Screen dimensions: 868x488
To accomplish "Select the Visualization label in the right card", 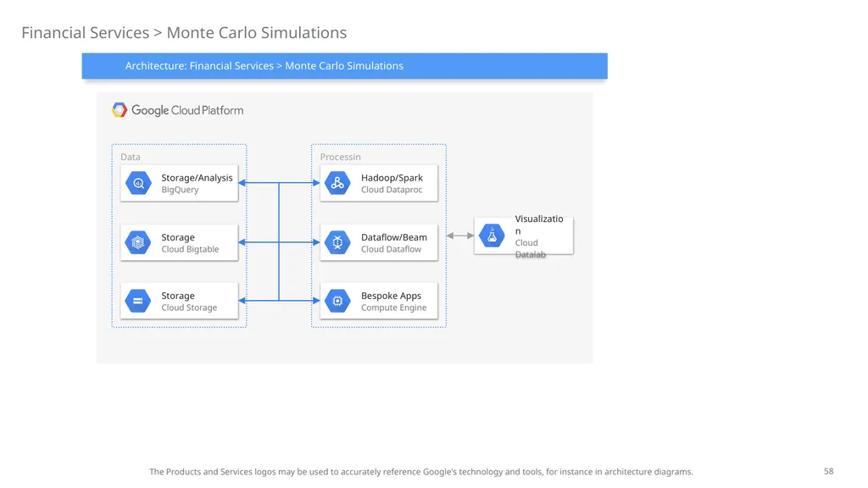I will (538, 225).
